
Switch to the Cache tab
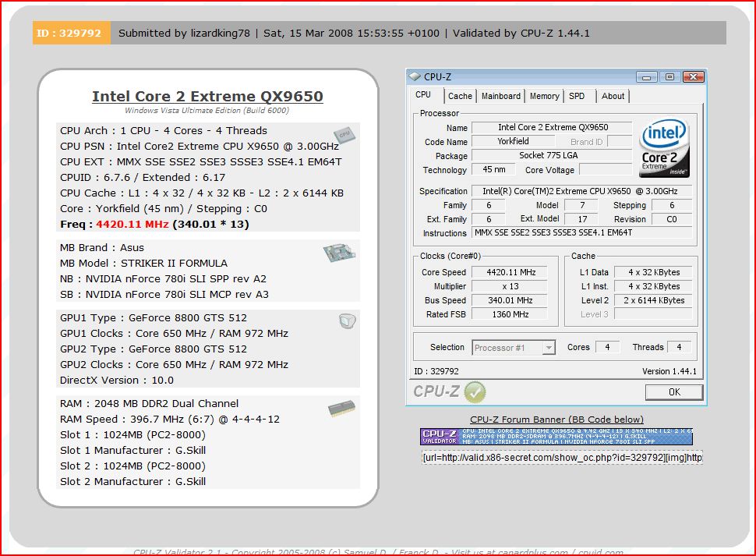(x=460, y=96)
